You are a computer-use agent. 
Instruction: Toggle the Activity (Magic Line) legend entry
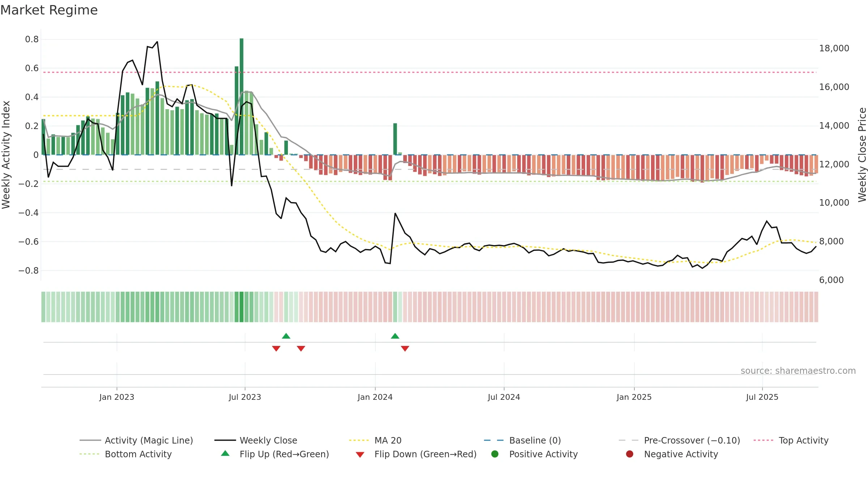136,440
